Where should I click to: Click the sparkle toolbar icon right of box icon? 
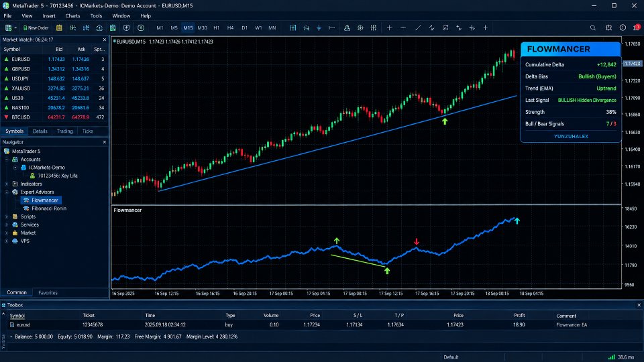pos(459,28)
